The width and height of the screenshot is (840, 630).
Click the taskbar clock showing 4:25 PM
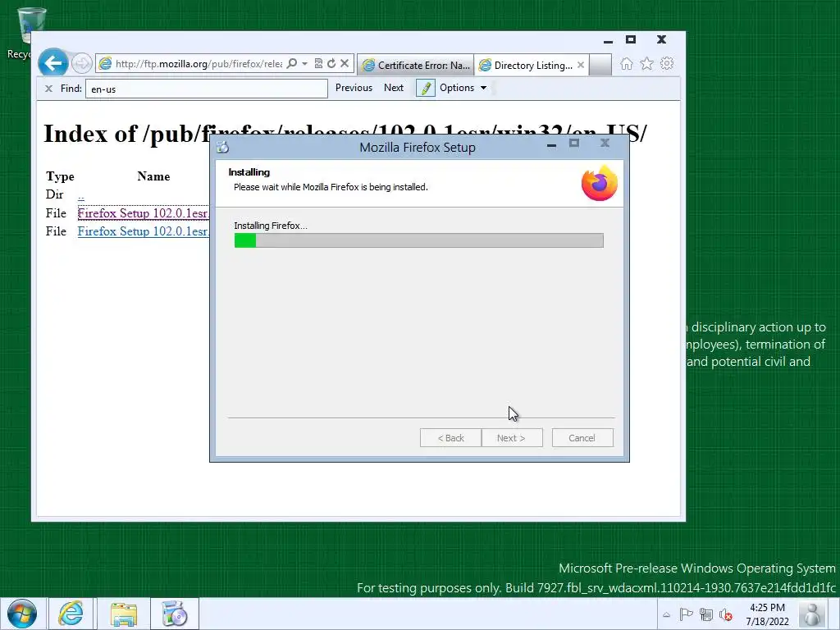[767, 614]
